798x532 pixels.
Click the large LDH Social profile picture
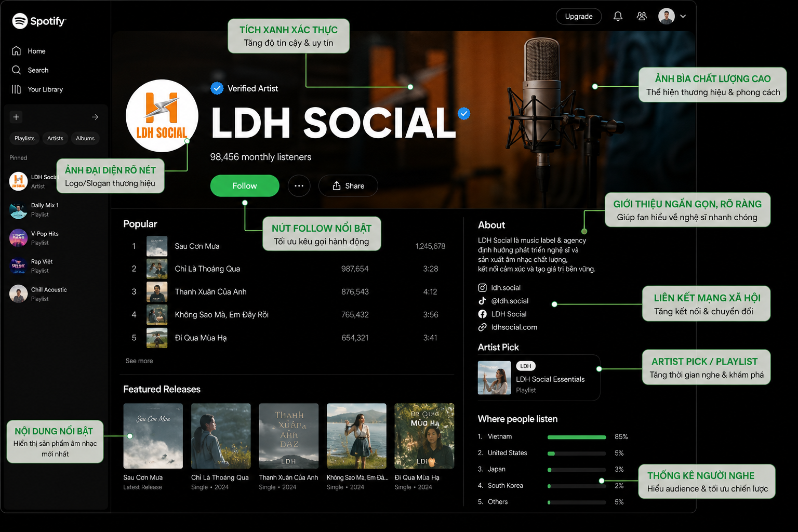pyautogui.click(x=162, y=116)
